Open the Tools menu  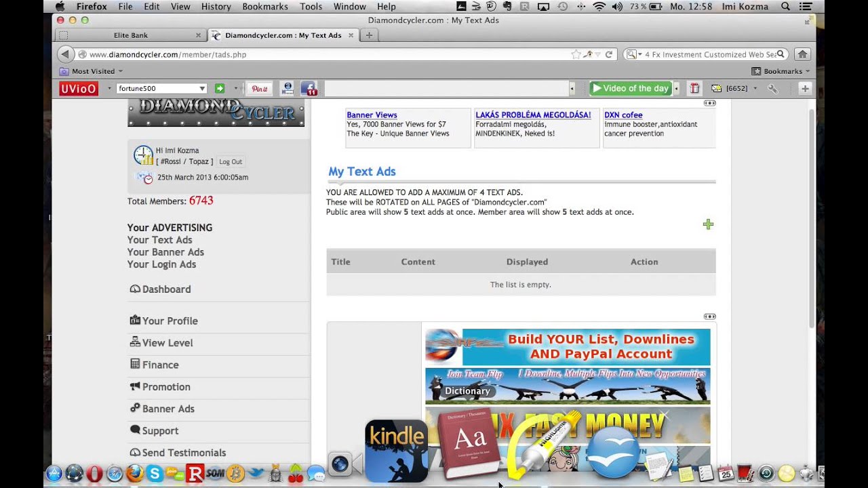(x=311, y=6)
